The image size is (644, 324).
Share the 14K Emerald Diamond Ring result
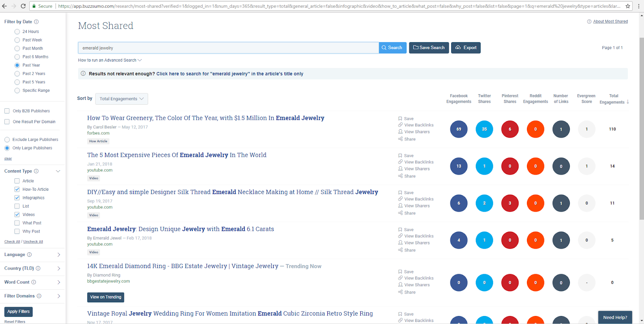(407, 293)
